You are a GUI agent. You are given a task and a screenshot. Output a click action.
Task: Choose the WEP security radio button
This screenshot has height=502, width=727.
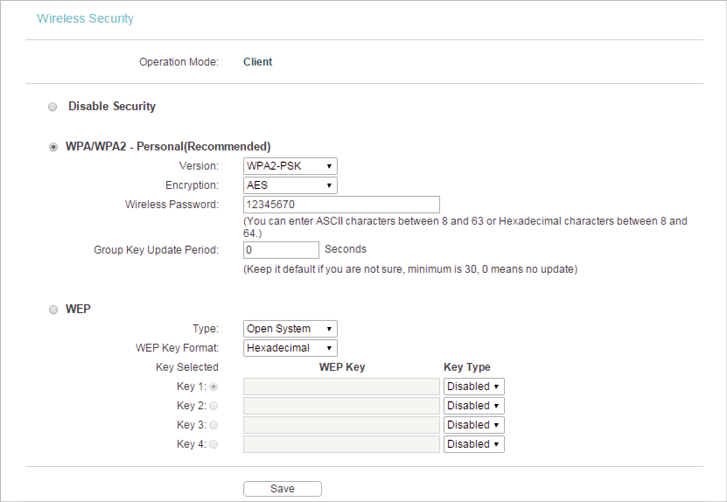point(54,309)
